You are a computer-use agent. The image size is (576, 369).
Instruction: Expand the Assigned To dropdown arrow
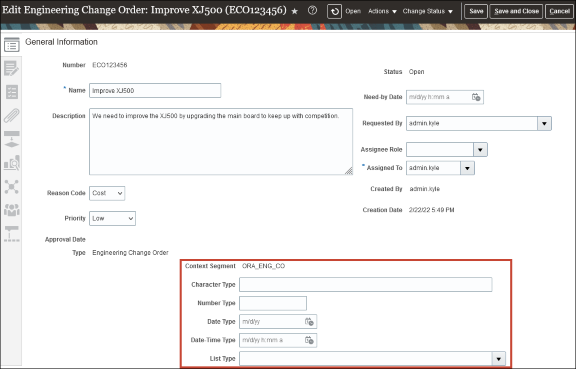click(x=467, y=168)
